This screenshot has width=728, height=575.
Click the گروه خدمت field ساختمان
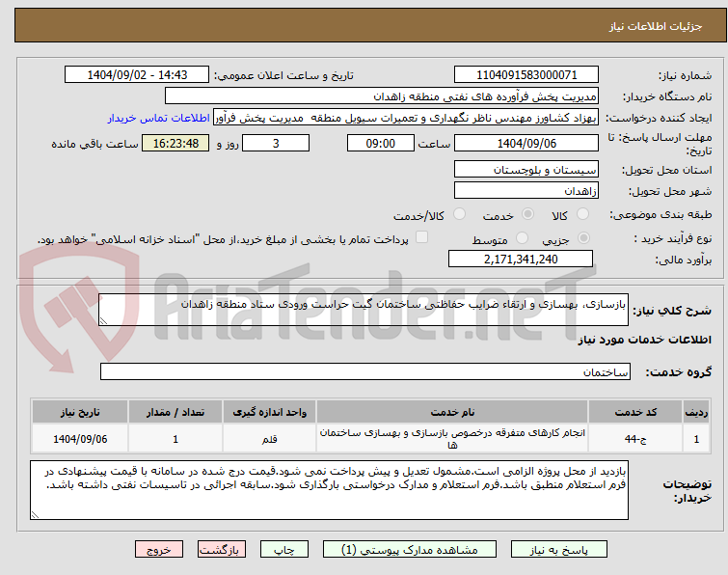point(364,371)
